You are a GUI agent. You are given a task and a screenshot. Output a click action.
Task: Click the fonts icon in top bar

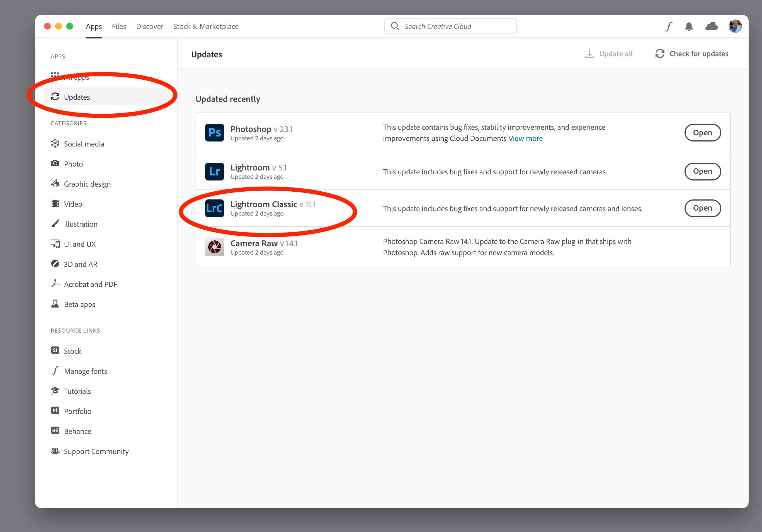click(668, 26)
